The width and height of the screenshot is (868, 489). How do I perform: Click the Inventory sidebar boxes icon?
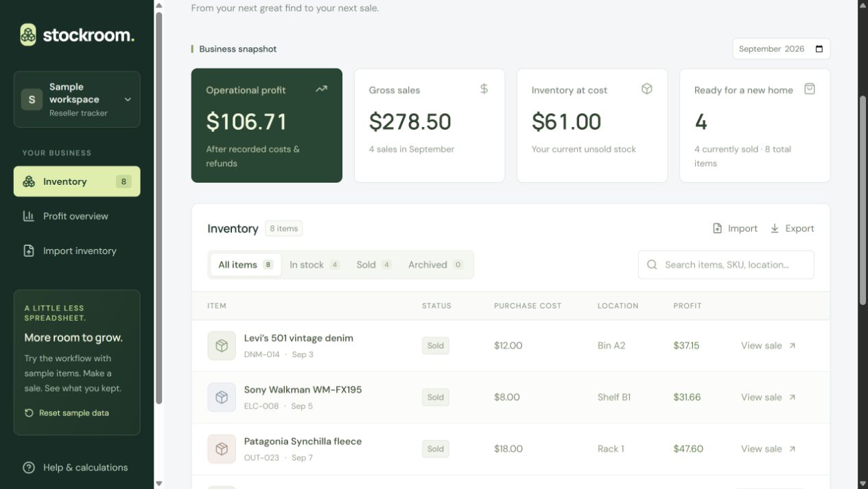tap(29, 181)
